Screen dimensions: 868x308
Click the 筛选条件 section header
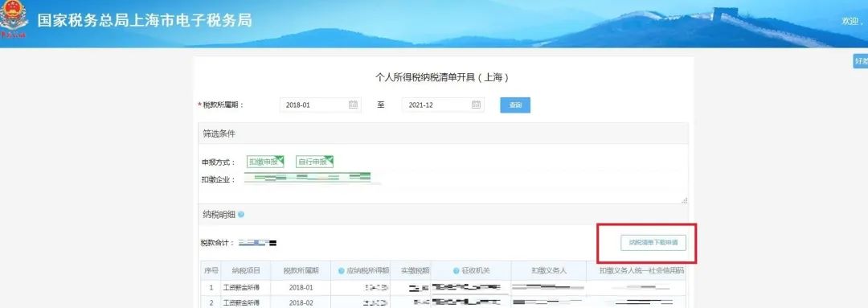pos(219,133)
